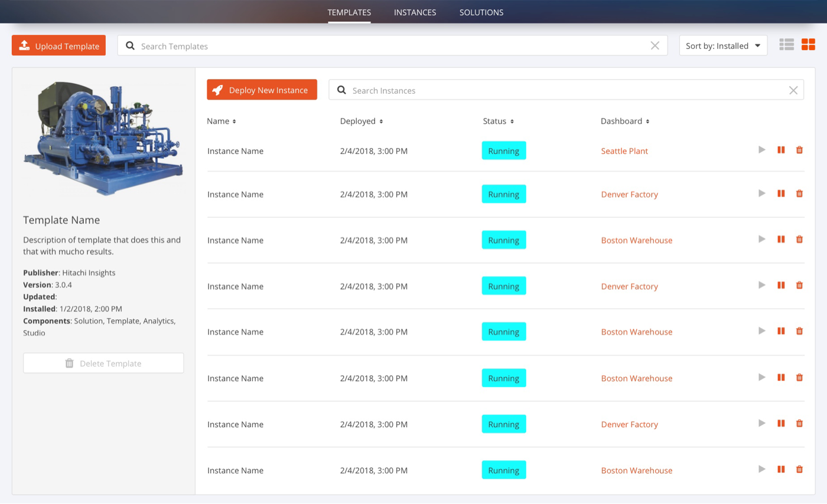
Task: Delete the first Seattle Plant instance
Action: click(x=799, y=150)
